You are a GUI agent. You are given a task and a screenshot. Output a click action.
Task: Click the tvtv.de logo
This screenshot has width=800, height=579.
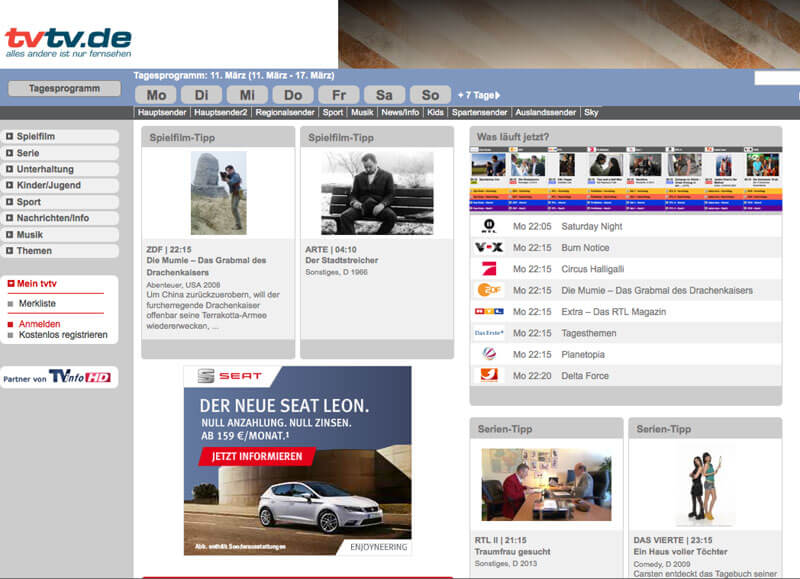coord(68,42)
